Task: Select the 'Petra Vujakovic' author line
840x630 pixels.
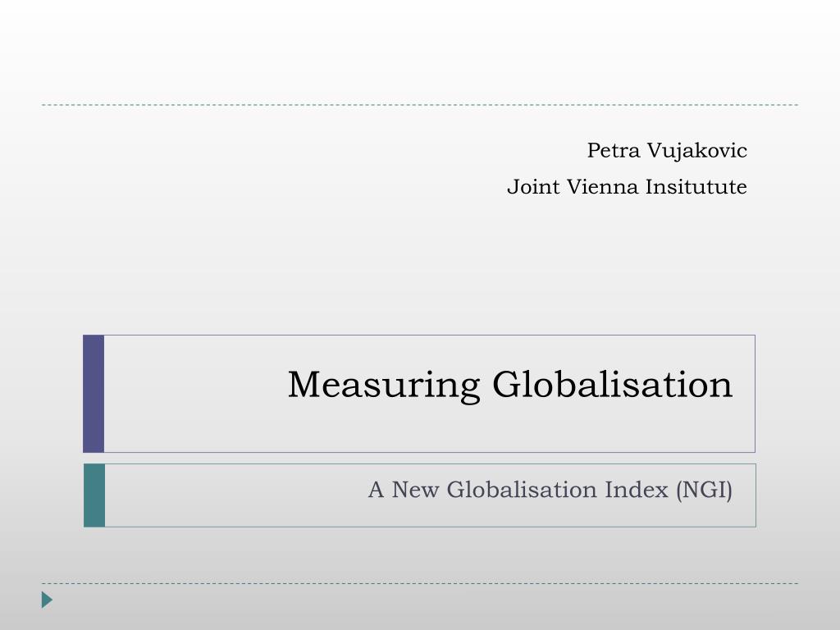Action: (x=667, y=151)
